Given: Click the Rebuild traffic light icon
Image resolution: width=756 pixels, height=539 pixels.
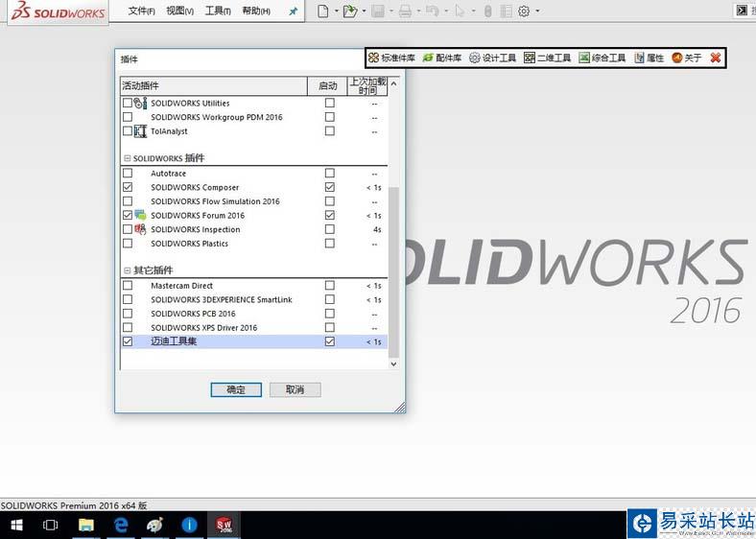Looking at the screenshot, I should tap(488, 11).
